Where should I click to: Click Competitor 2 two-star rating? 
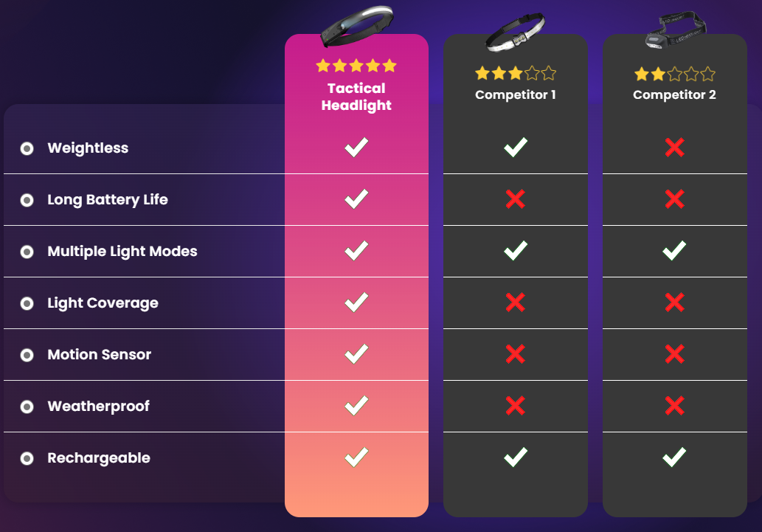tap(674, 74)
